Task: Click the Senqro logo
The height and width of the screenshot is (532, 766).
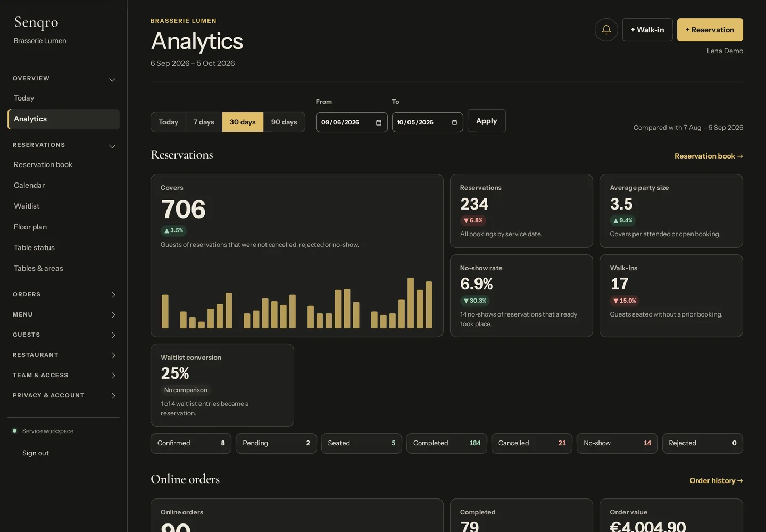Action: (x=36, y=22)
